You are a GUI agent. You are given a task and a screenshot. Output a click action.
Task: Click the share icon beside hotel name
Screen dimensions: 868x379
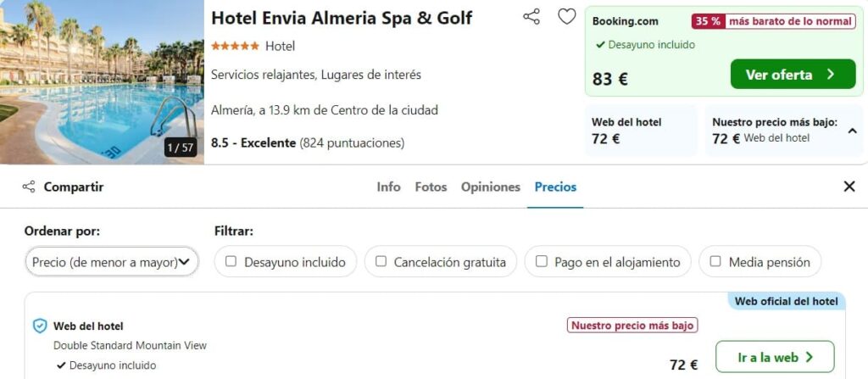(x=531, y=17)
